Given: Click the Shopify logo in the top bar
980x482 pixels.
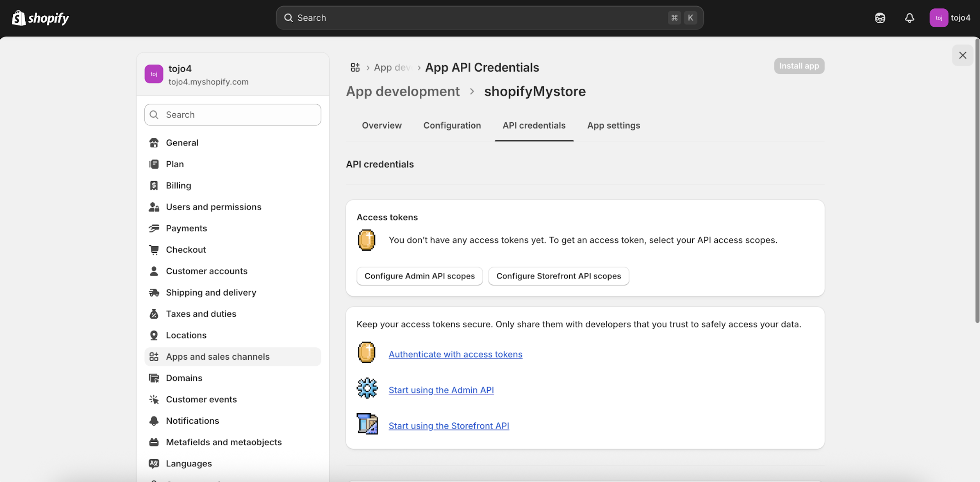Looking at the screenshot, I should (x=40, y=18).
